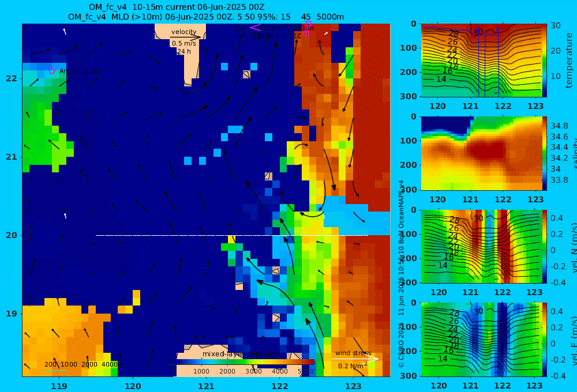Click the cyan 200 m contour legend line
Viewport: 577px width, 392px height.
click(55, 370)
